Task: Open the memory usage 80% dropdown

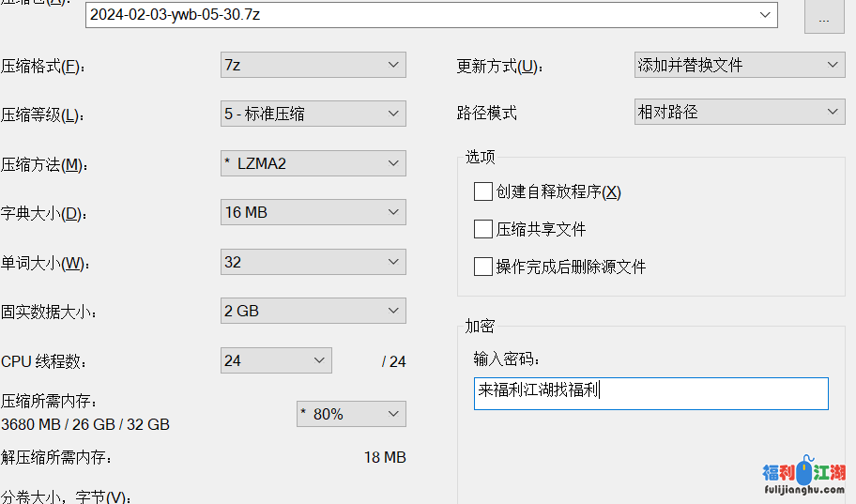Action: pyautogui.click(x=350, y=414)
